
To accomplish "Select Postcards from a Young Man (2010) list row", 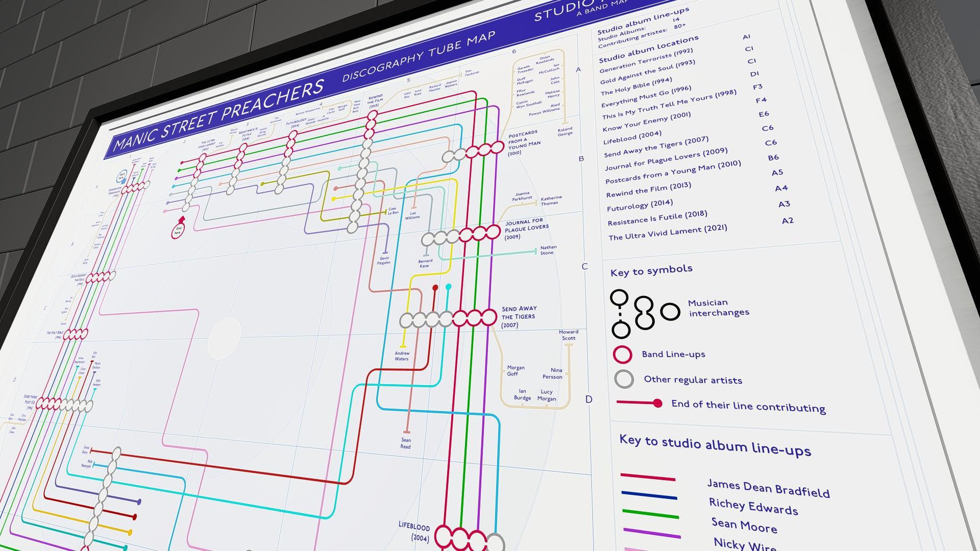I will coord(673,172).
